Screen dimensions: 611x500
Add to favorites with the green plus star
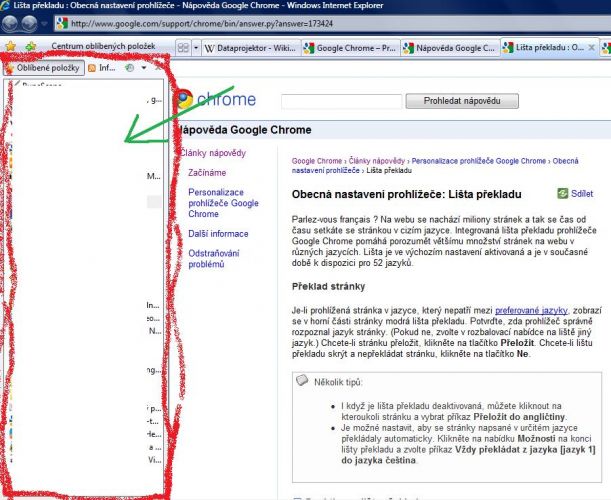click(x=30, y=46)
